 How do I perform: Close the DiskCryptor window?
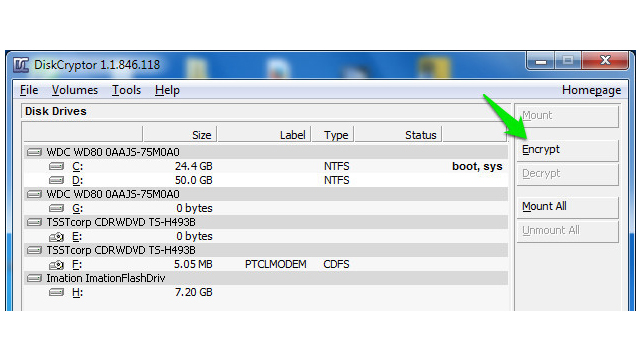click(x=605, y=61)
